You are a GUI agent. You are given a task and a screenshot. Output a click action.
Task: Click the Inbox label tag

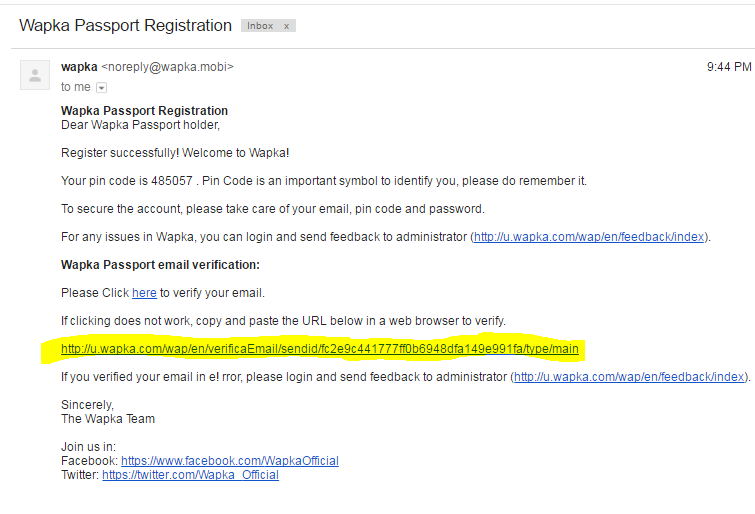pyautogui.click(x=260, y=26)
